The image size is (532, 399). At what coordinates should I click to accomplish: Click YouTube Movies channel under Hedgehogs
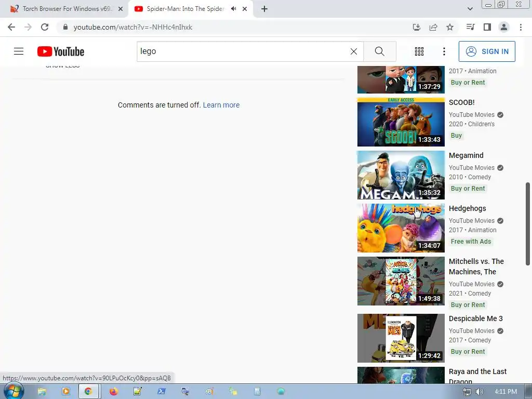click(x=472, y=221)
